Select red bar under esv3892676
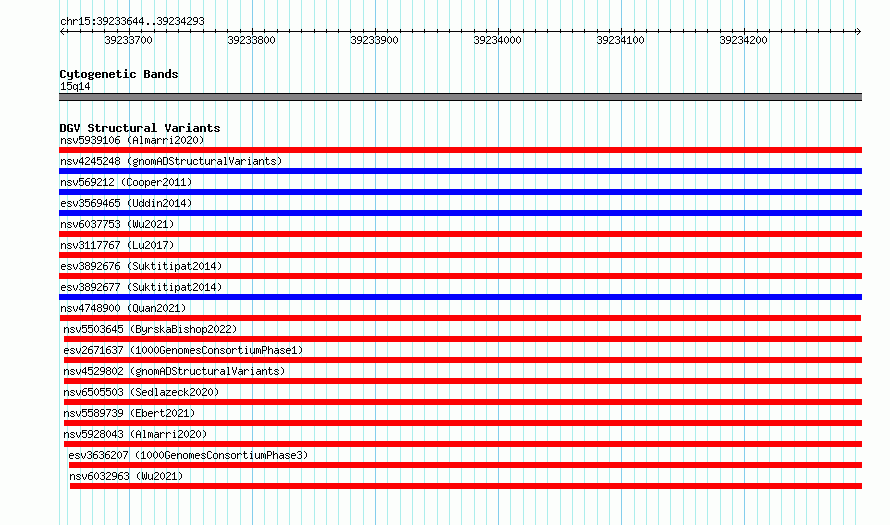Screen dimensions: 890x525 click(x=460, y=276)
